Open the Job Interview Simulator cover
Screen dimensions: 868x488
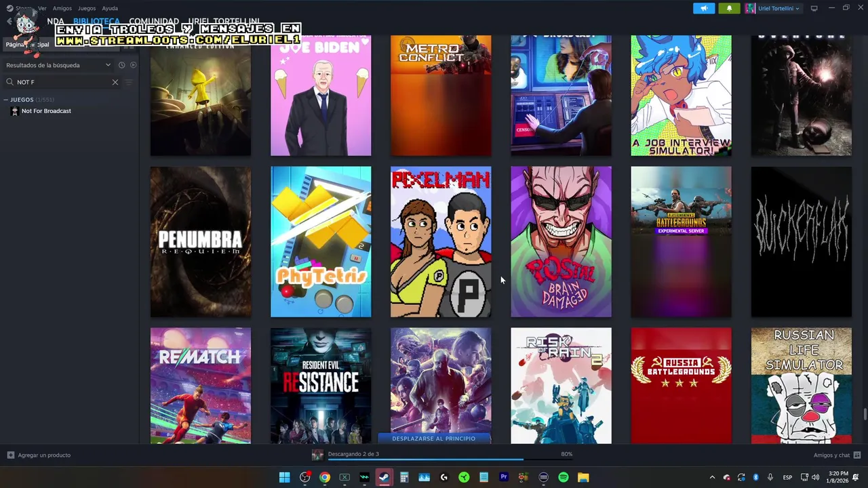point(681,96)
